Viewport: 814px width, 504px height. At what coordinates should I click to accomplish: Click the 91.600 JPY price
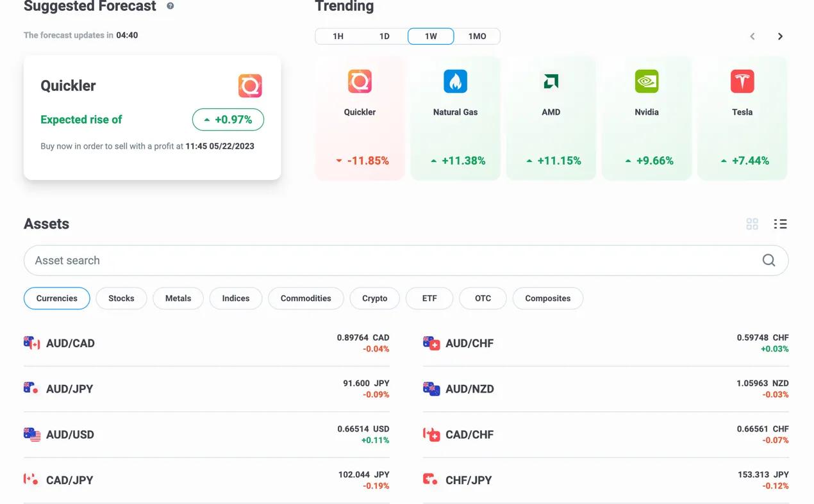tap(366, 383)
